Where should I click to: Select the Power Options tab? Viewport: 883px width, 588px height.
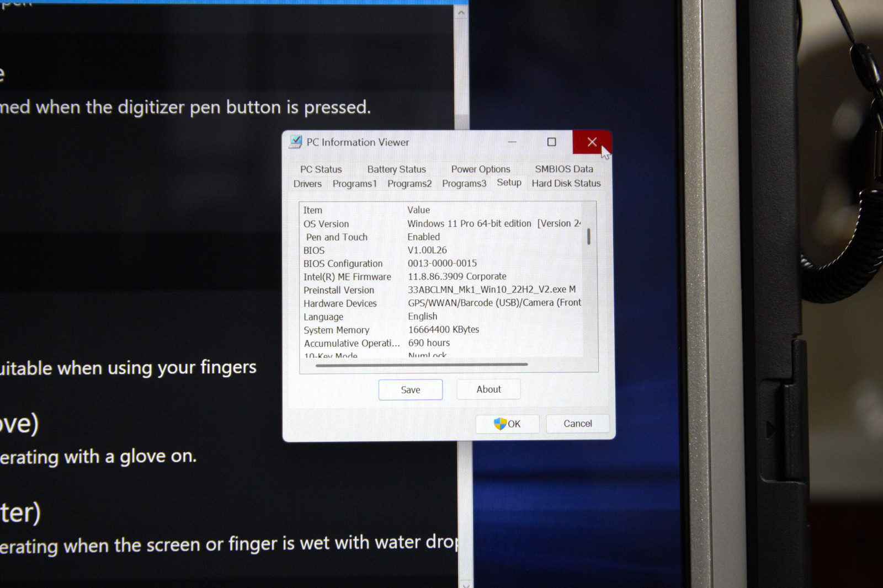(481, 169)
